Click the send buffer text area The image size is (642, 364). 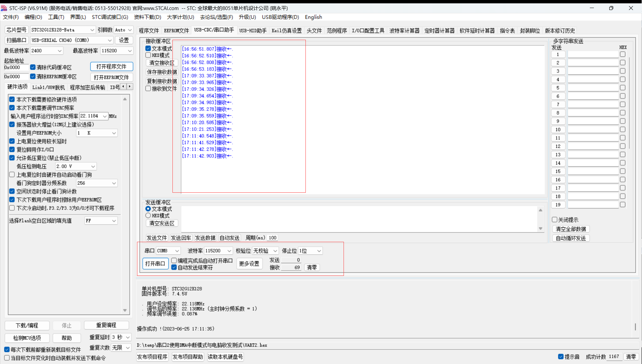(x=359, y=219)
